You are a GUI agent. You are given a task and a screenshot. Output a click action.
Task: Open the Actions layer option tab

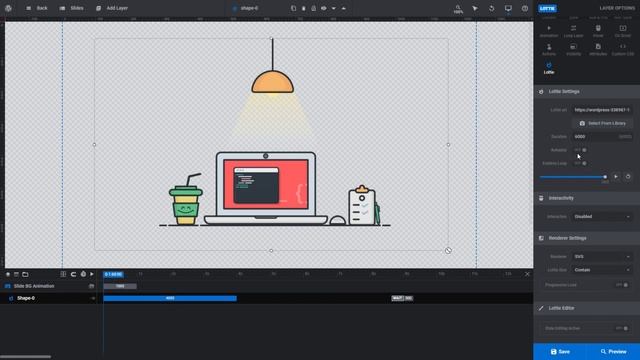549,49
